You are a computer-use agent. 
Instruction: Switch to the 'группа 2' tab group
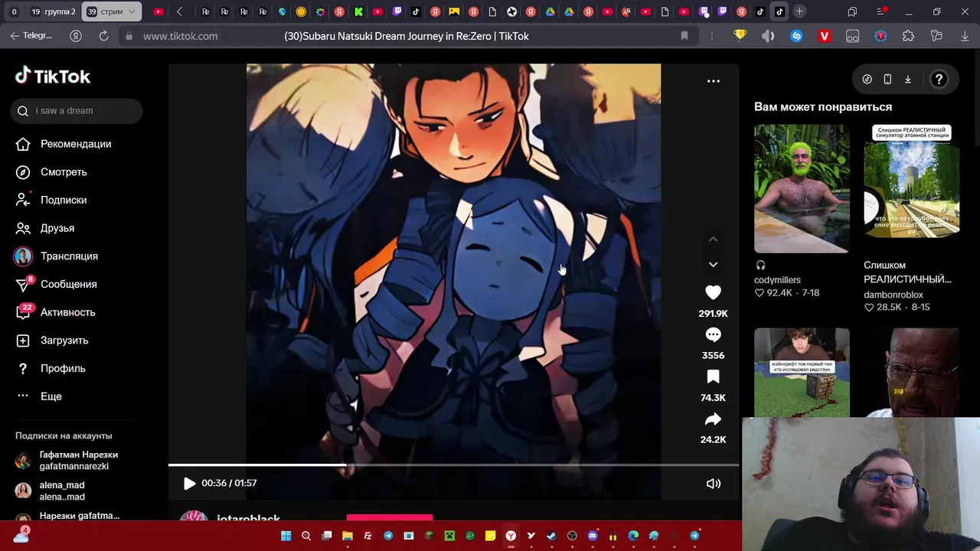[53, 11]
